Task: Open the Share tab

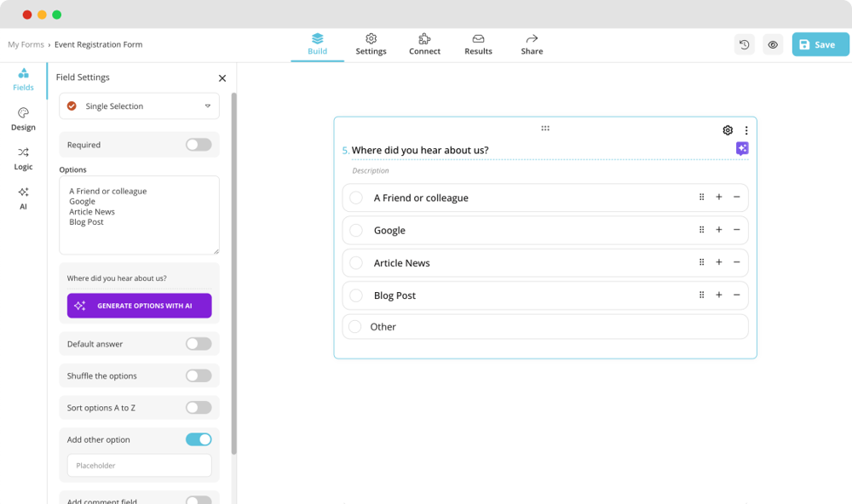Action: 531,44
